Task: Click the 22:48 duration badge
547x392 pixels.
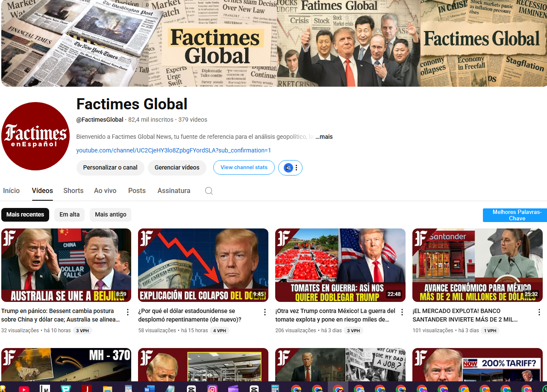Action: 394,294
